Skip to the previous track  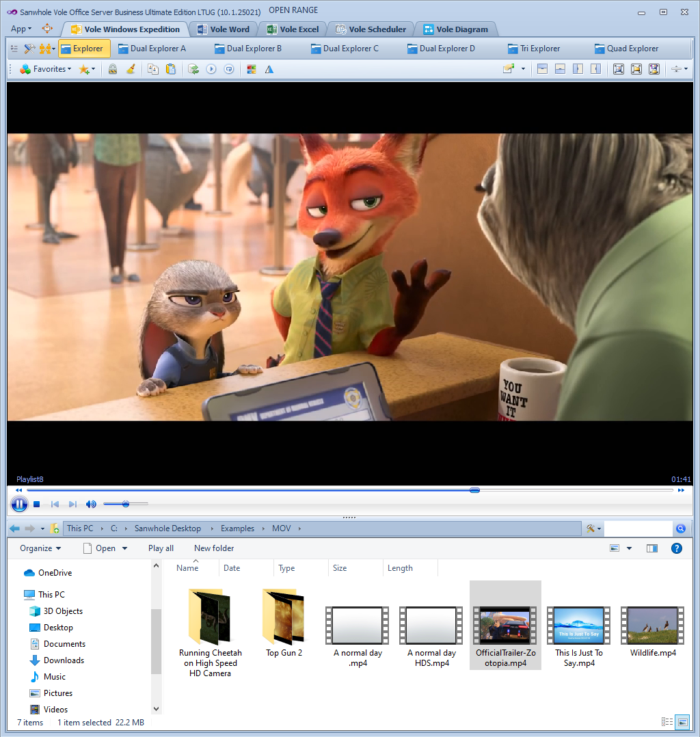tap(55, 505)
